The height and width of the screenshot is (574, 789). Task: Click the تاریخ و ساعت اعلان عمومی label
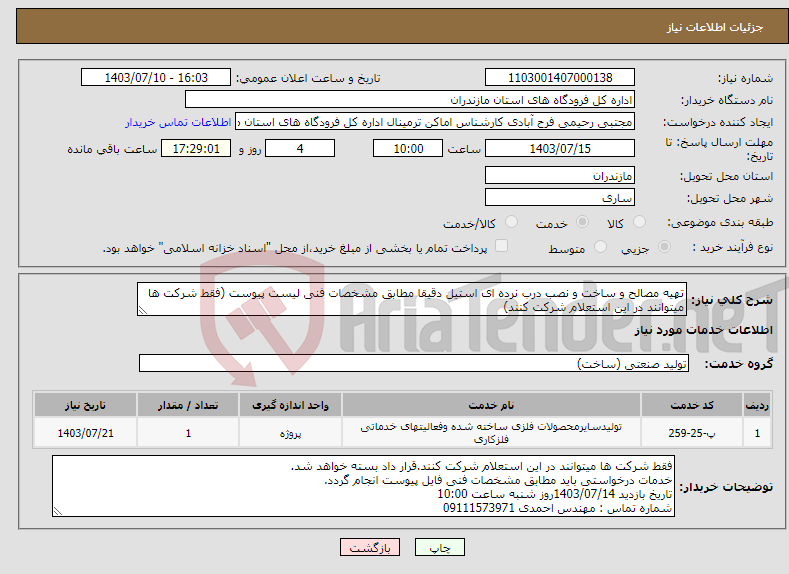(308, 78)
